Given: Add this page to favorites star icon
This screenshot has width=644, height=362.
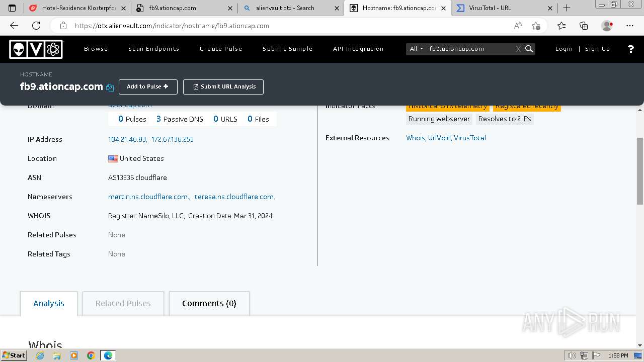Looking at the screenshot, I should [x=536, y=26].
